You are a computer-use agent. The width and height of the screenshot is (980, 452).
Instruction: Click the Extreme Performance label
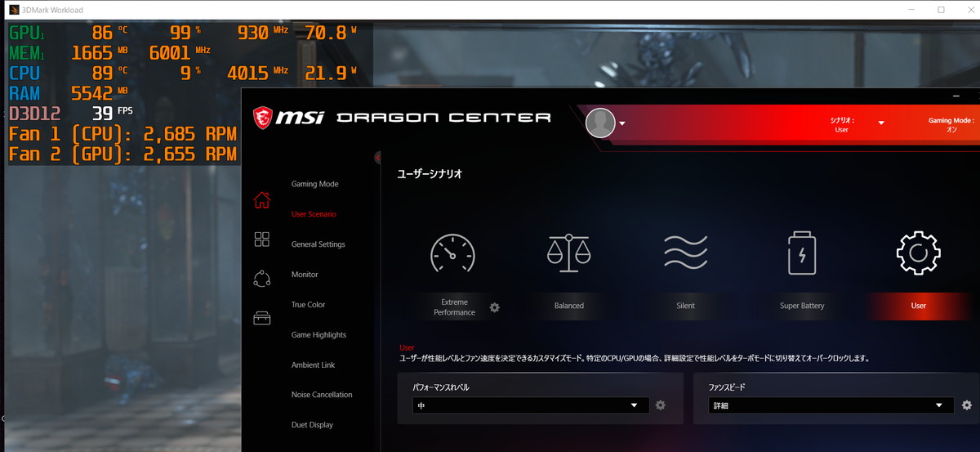454,307
